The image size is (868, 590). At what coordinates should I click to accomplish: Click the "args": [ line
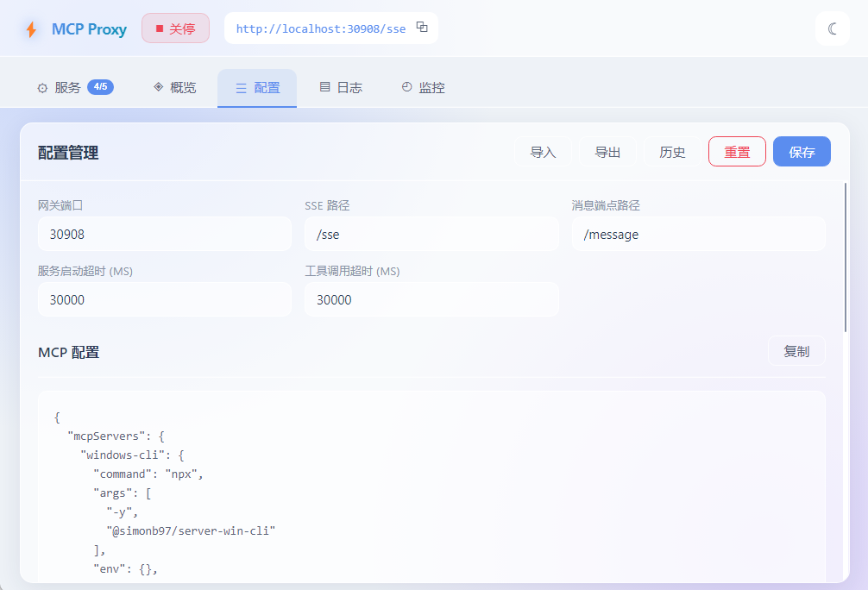122,493
